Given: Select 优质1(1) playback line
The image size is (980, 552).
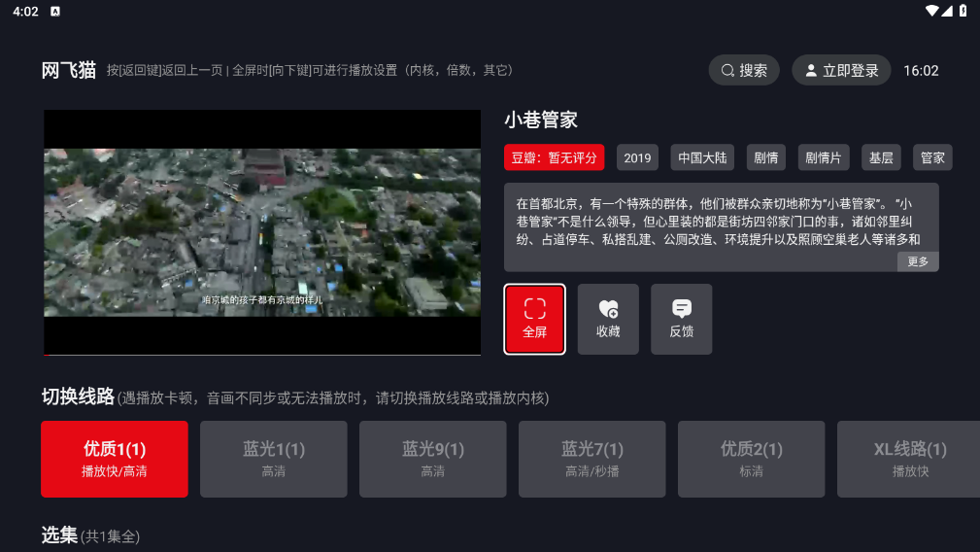Looking at the screenshot, I should (115, 459).
